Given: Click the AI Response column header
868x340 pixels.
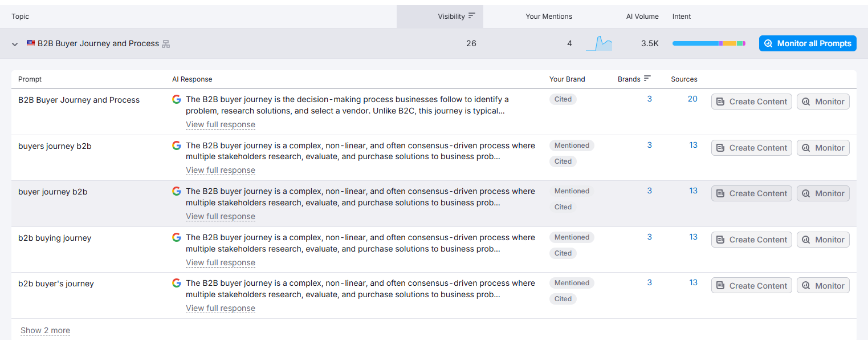Looking at the screenshot, I should pyautogui.click(x=192, y=79).
